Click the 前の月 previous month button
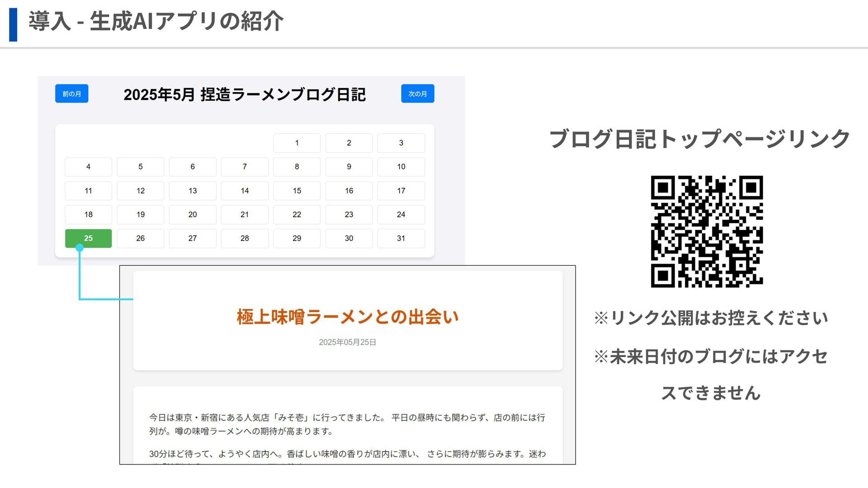 point(71,94)
